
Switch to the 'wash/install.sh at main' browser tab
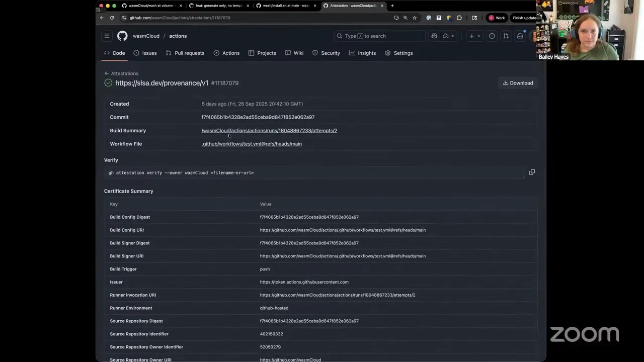click(286, 6)
